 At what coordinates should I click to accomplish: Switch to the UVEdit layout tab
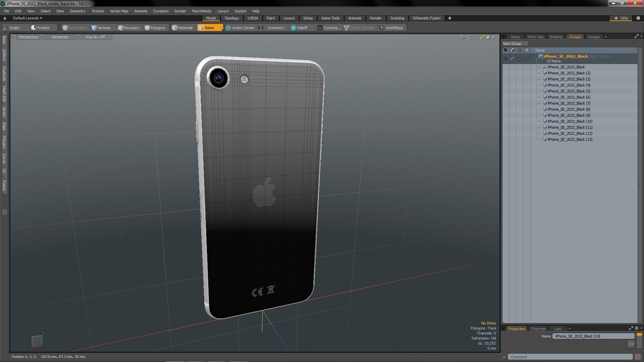(253, 18)
